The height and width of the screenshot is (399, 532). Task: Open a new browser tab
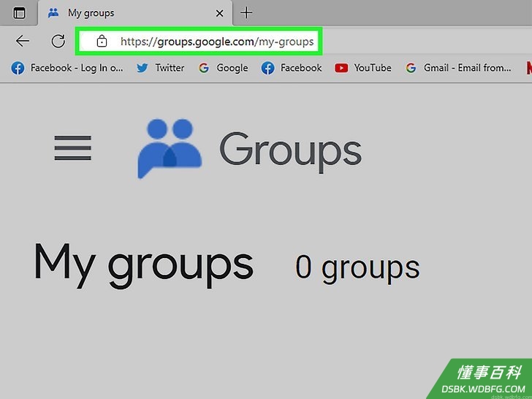(246, 13)
